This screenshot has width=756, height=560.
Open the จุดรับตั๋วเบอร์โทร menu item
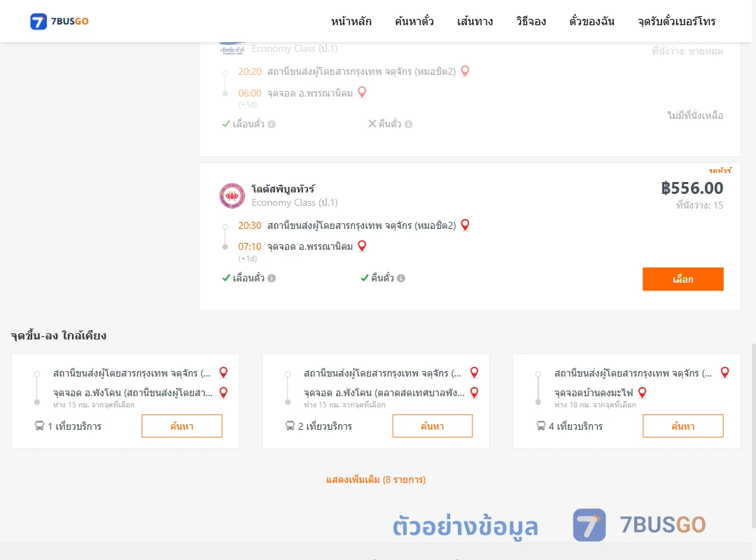pyautogui.click(x=676, y=21)
